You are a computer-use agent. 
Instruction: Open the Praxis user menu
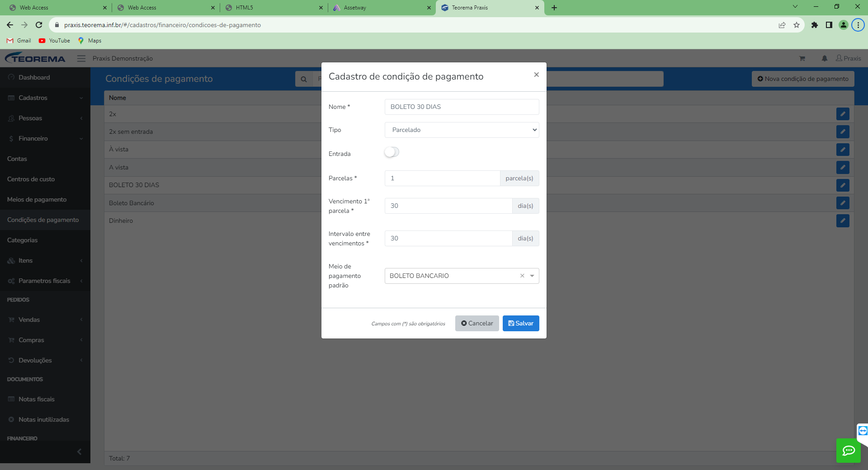point(849,58)
